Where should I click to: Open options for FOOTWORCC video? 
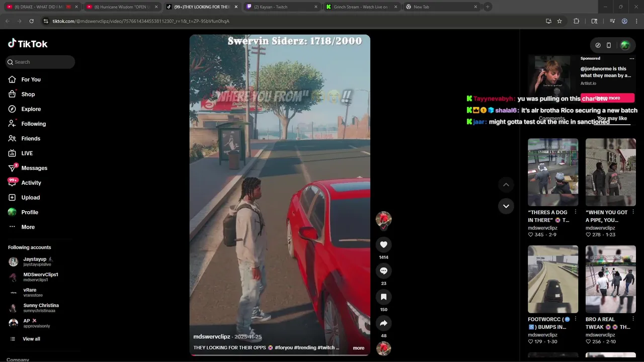coord(576,319)
